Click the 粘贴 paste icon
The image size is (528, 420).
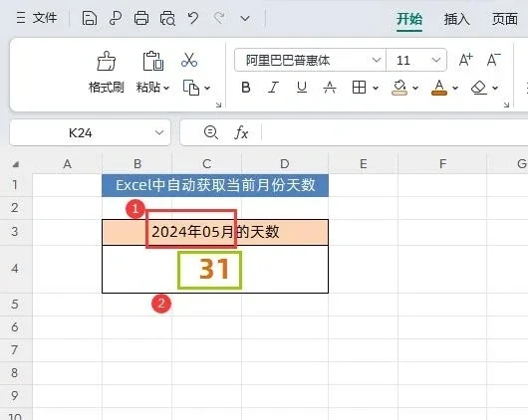153,61
